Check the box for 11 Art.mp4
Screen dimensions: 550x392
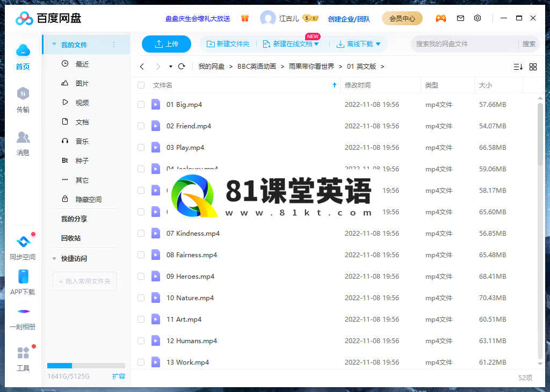[141, 319]
